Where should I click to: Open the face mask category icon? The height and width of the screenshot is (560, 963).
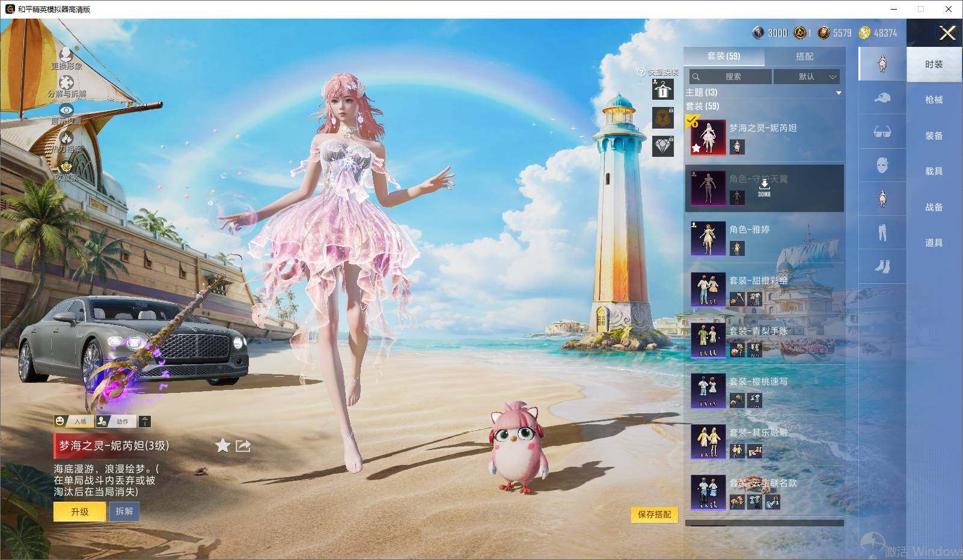[882, 165]
